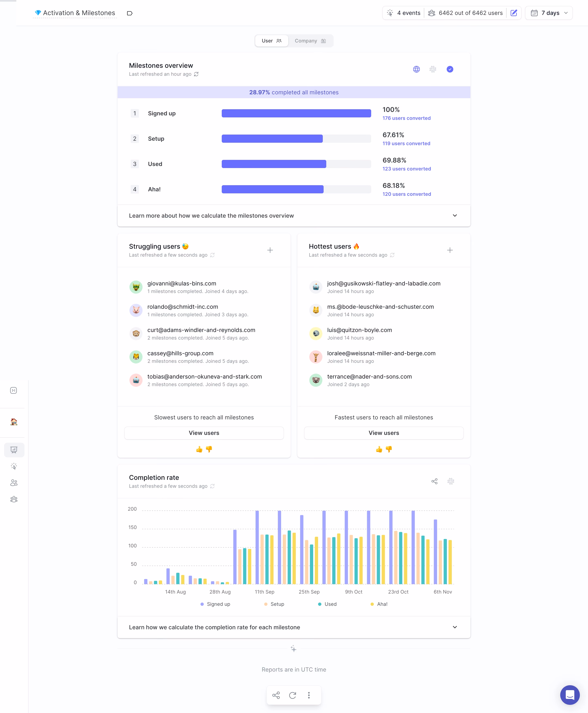Viewport: 588px width, 713px height.
Task: Open the chat support widget
Action: 570,695
